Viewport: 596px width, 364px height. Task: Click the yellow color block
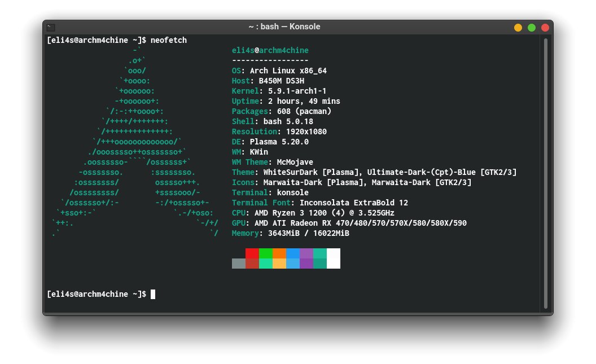[x=279, y=264]
